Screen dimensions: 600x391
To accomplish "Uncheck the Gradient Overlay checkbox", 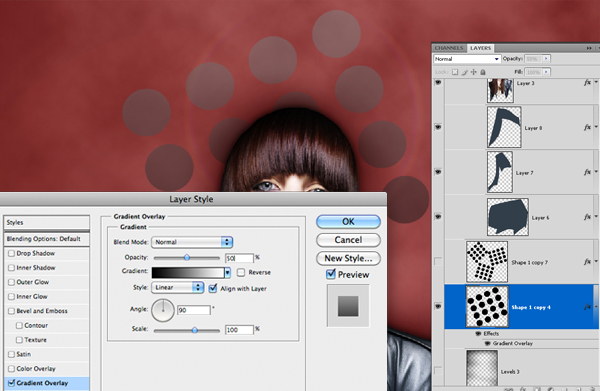I will pyautogui.click(x=11, y=383).
